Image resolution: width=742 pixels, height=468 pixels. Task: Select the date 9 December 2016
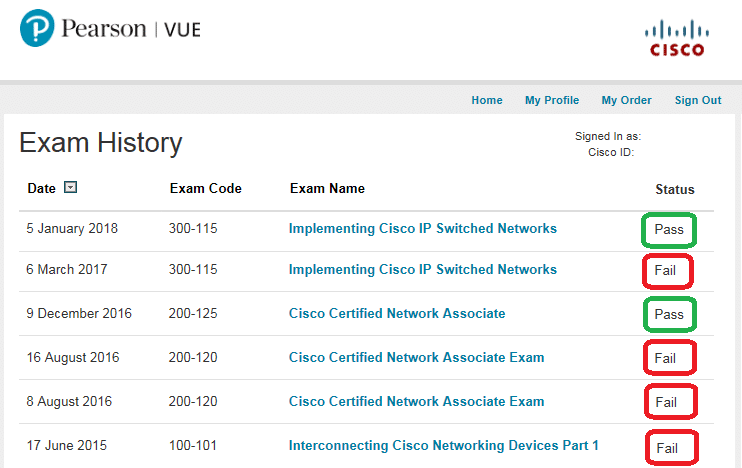tap(79, 314)
